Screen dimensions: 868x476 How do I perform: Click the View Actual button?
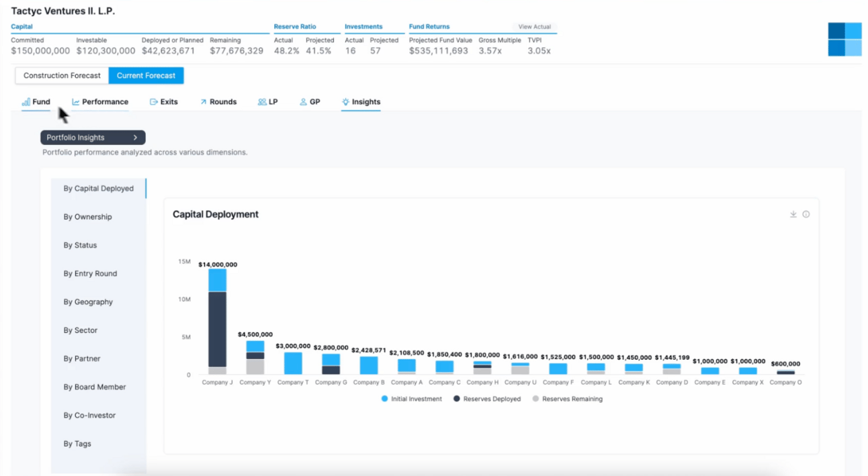[x=534, y=27]
